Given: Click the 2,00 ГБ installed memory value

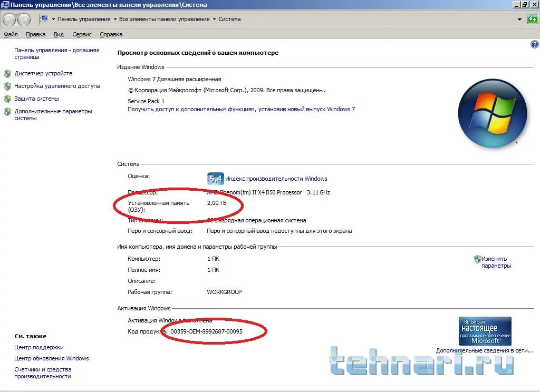Looking at the screenshot, I should (x=217, y=203).
